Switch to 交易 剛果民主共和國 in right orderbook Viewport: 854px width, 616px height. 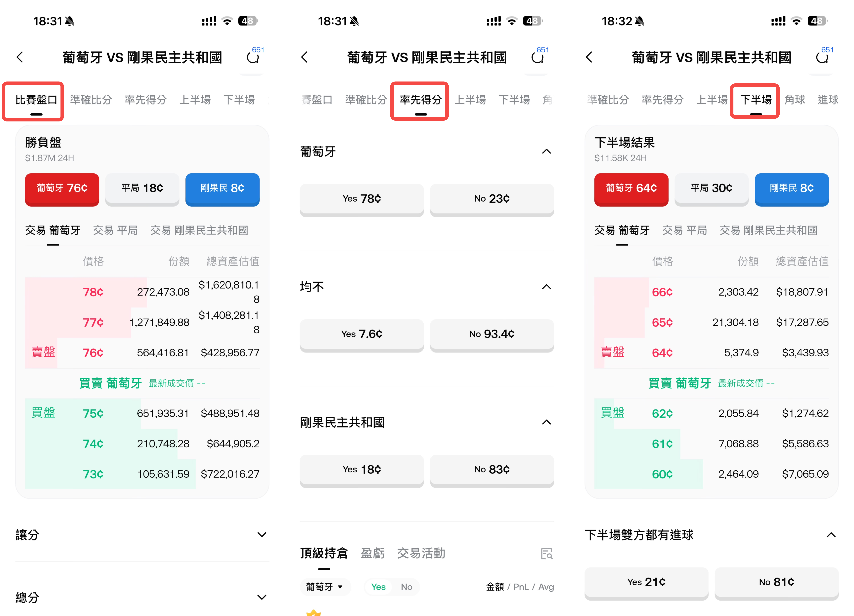point(768,230)
